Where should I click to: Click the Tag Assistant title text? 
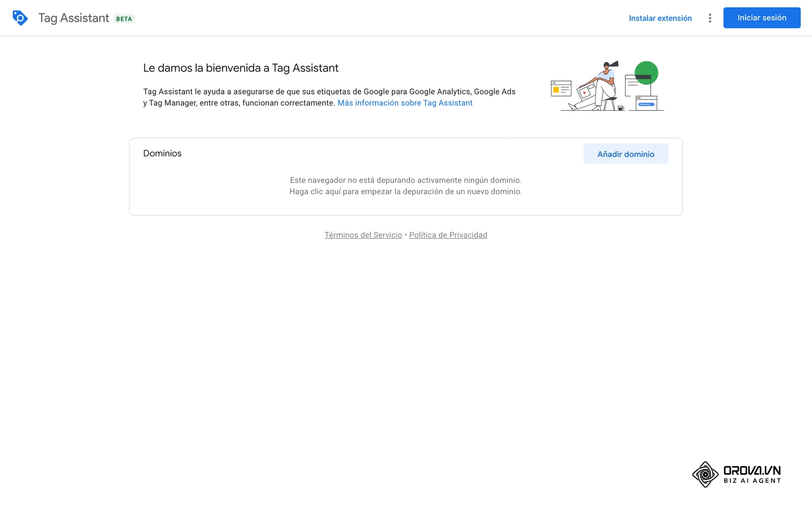coord(74,18)
